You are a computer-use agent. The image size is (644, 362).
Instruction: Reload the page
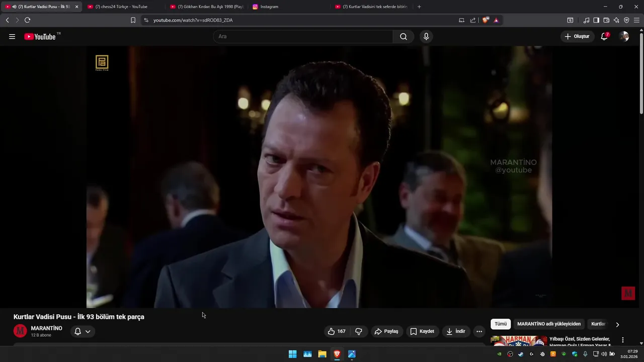pos(27,20)
